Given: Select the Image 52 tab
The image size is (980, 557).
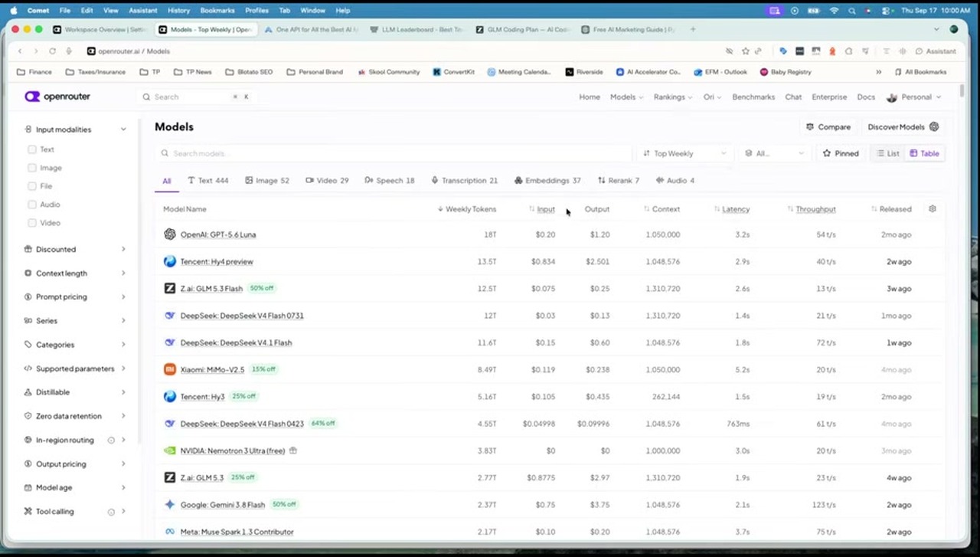Looking at the screenshot, I should click(267, 181).
